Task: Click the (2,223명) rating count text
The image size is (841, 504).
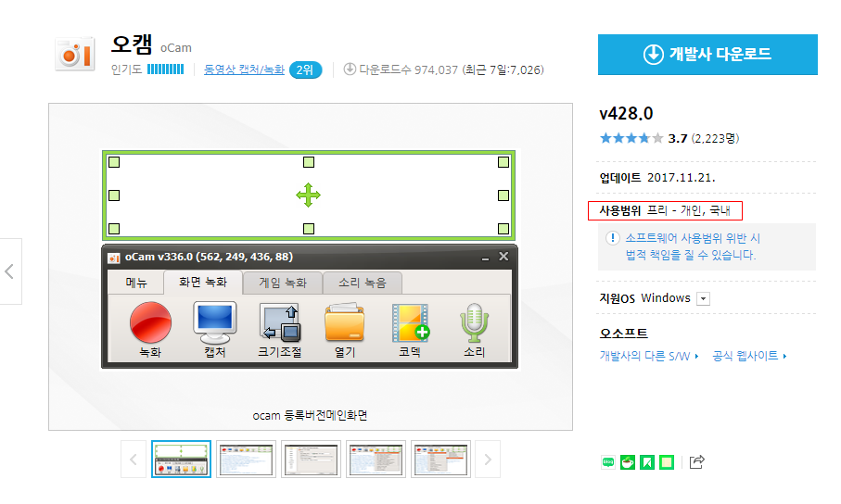Action: point(716,139)
